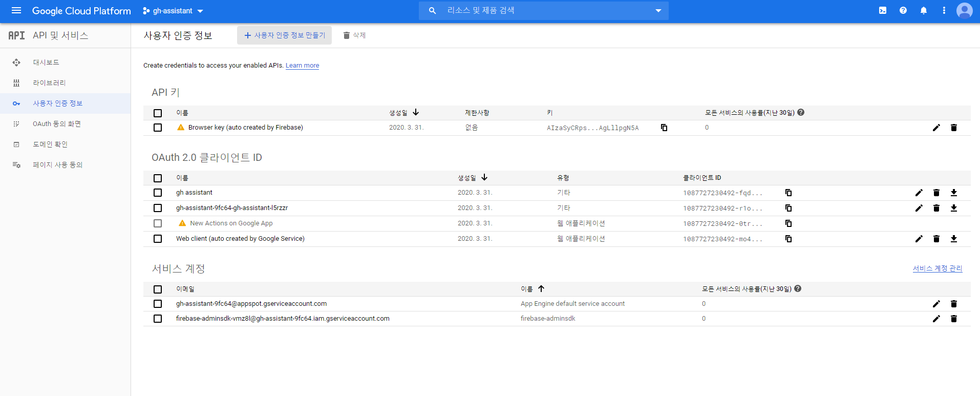Open gh-assistant-9fc64@appspot.gserviceaccount.com email link
Image resolution: width=980 pixels, height=396 pixels.
[251, 304]
